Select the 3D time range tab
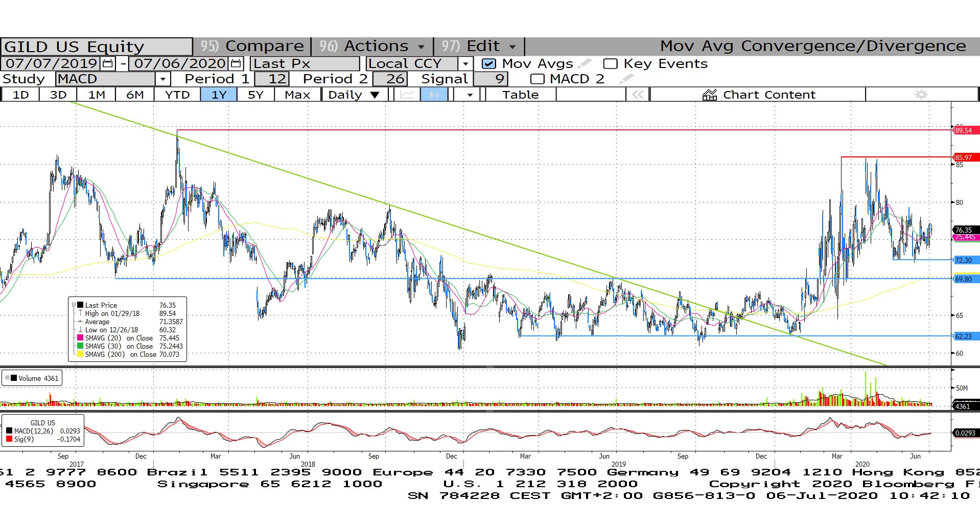The width and height of the screenshot is (980, 524). click(58, 95)
